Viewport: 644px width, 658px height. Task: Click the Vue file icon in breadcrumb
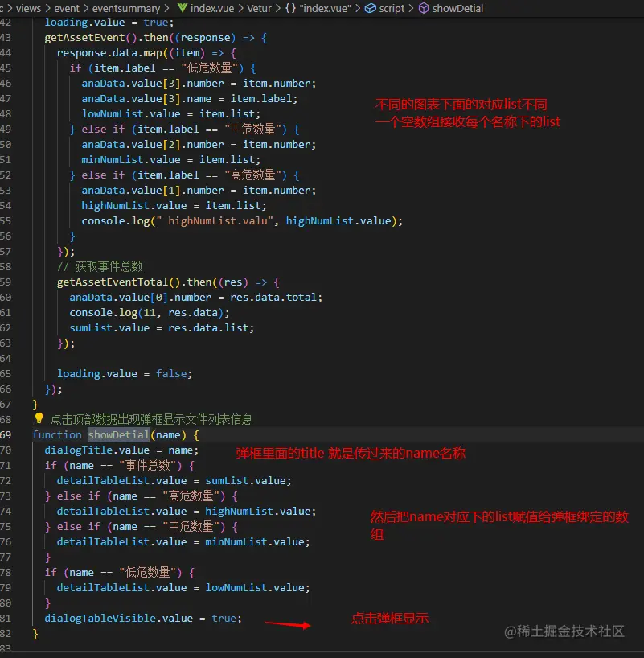[182, 8]
